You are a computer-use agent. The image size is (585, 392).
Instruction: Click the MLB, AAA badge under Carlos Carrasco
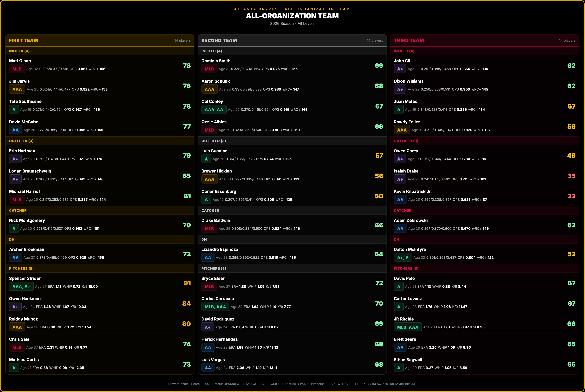pyautogui.click(x=215, y=307)
